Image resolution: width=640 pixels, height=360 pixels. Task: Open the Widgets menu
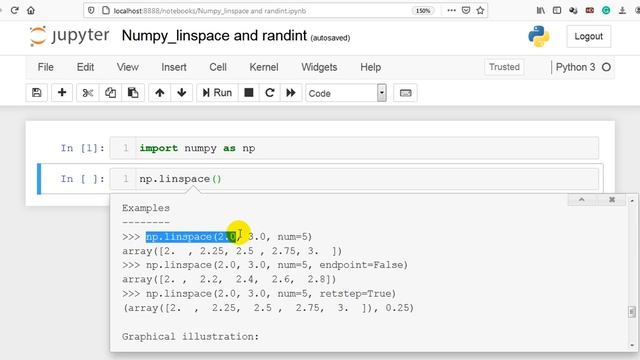(x=319, y=67)
